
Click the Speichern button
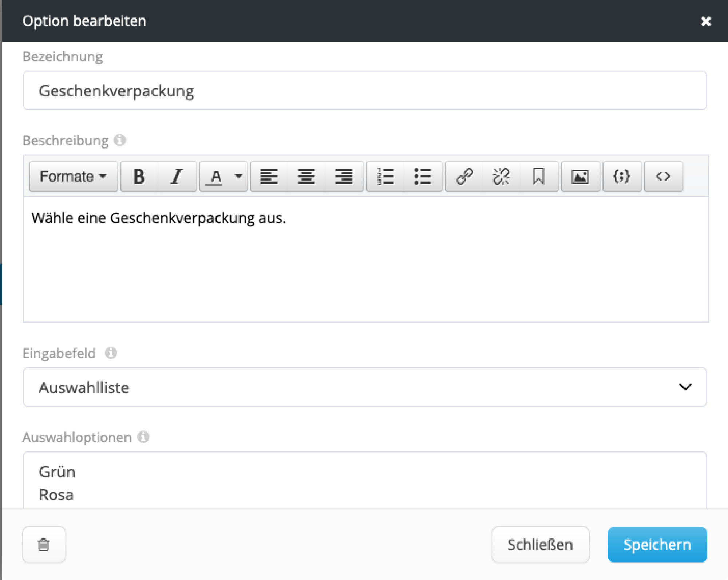point(657,545)
